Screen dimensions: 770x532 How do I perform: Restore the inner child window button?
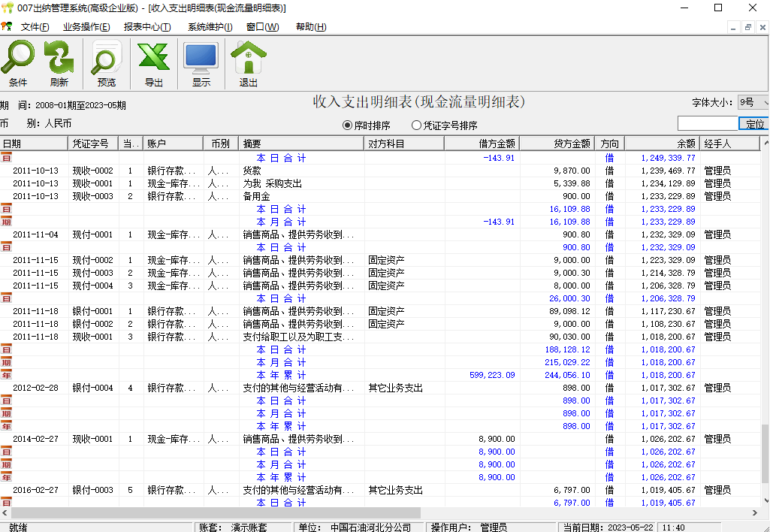(748, 27)
